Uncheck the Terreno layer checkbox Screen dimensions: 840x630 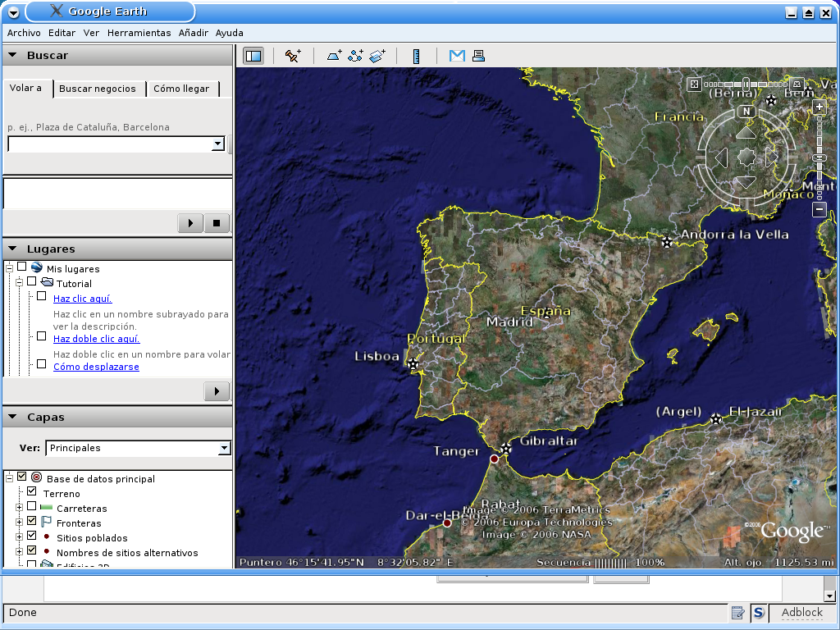point(32,491)
